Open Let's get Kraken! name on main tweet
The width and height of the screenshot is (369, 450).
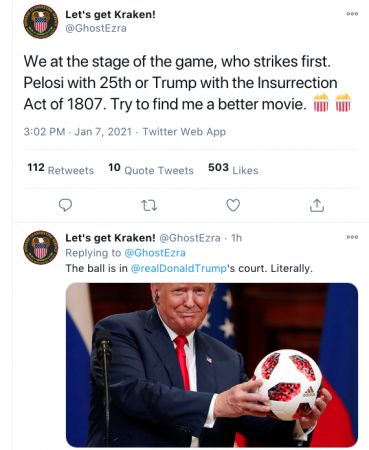click(110, 15)
